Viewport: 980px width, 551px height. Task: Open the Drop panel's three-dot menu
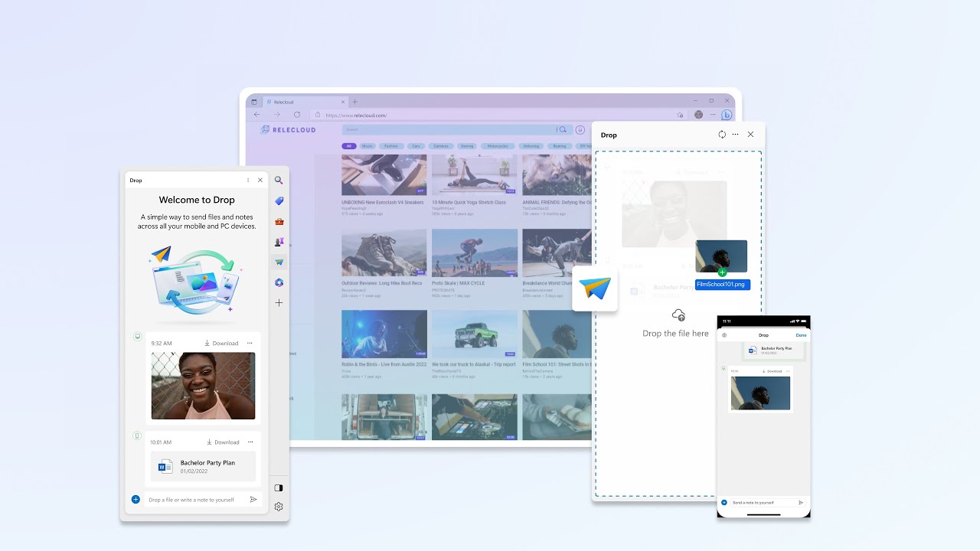(x=735, y=134)
